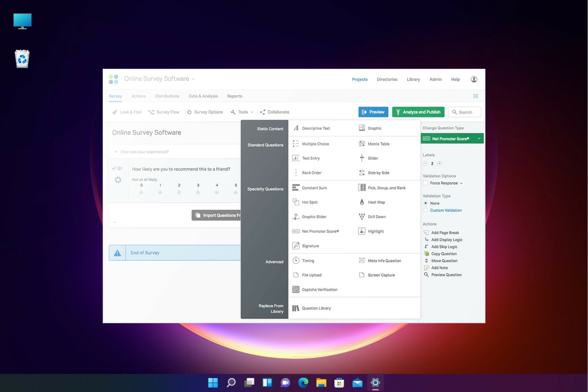Click Add Display Logic

pyautogui.click(x=443, y=240)
